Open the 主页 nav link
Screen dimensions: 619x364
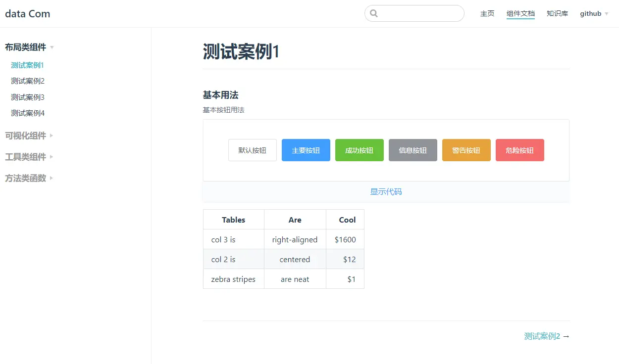(487, 13)
